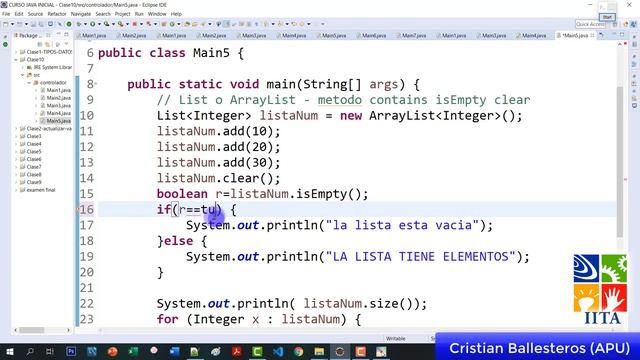The height and width of the screenshot is (360, 640).
Task: Open Photoshop from the taskbar
Action: tap(71, 351)
